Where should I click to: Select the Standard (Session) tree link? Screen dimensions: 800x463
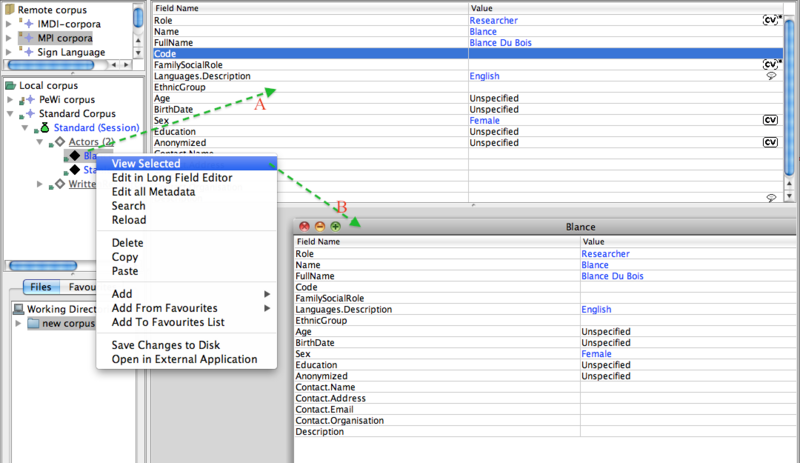pyautogui.click(x=96, y=128)
